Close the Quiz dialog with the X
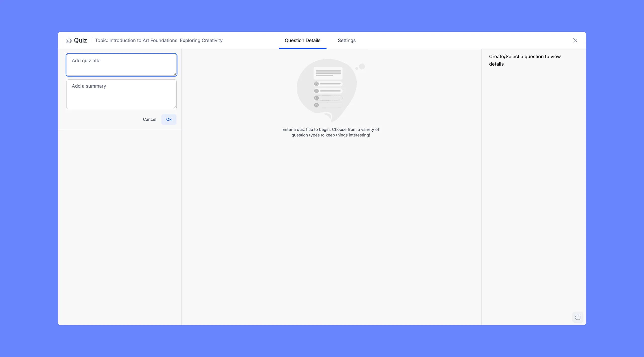Image resolution: width=644 pixels, height=357 pixels. click(x=575, y=41)
